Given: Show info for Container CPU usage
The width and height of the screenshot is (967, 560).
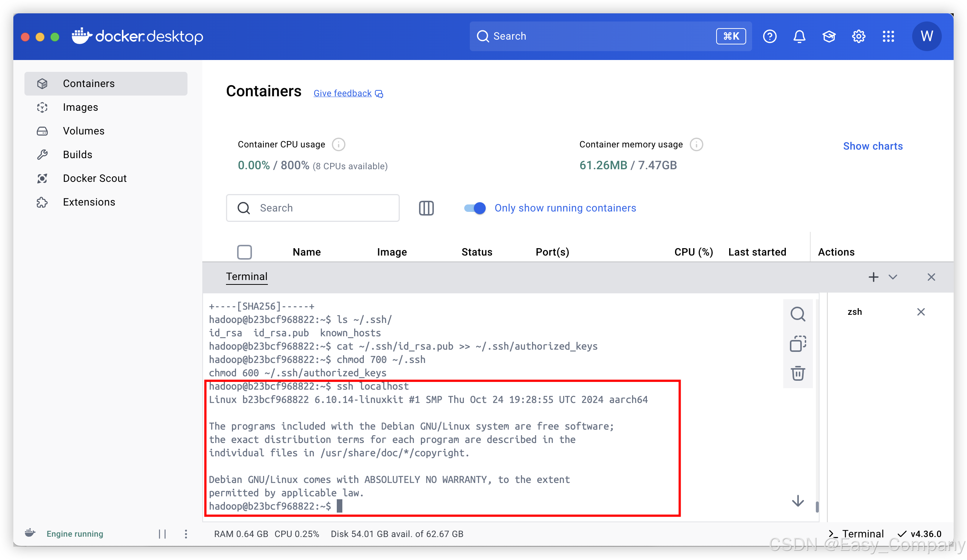Looking at the screenshot, I should 338,144.
